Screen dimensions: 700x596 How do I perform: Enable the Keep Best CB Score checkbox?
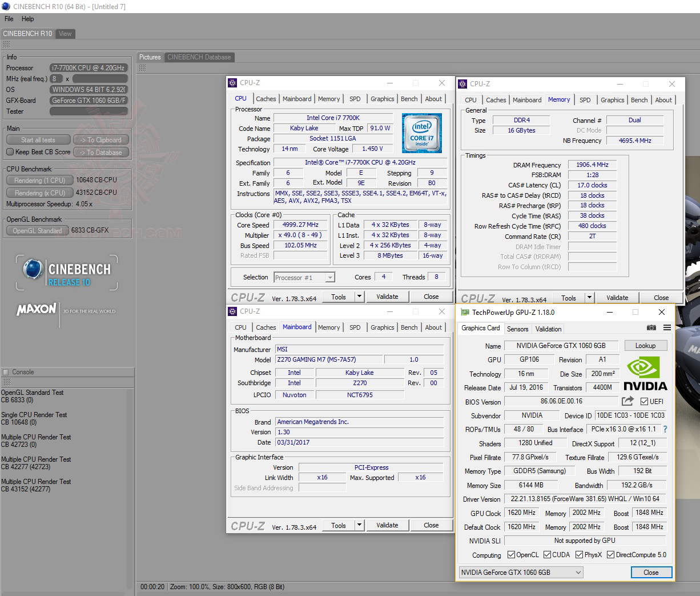(10, 152)
